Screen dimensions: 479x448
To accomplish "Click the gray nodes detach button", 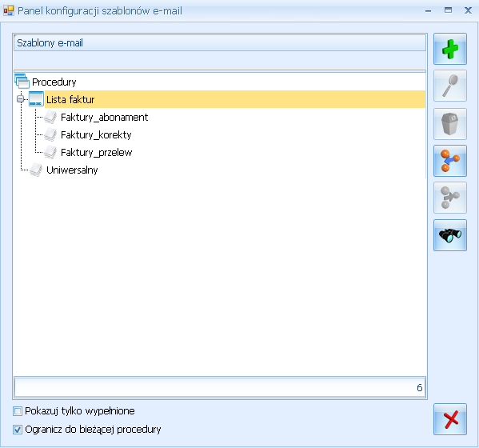I will pos(450,198).
